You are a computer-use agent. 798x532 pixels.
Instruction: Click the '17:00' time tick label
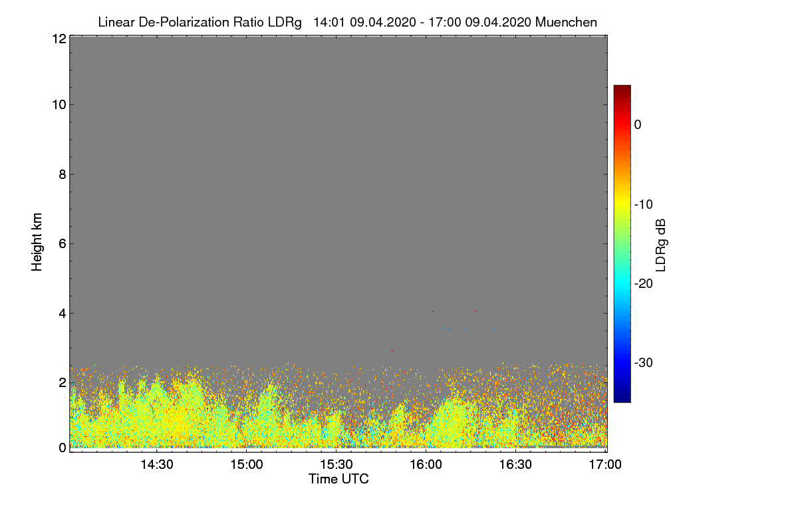point(605,465)
